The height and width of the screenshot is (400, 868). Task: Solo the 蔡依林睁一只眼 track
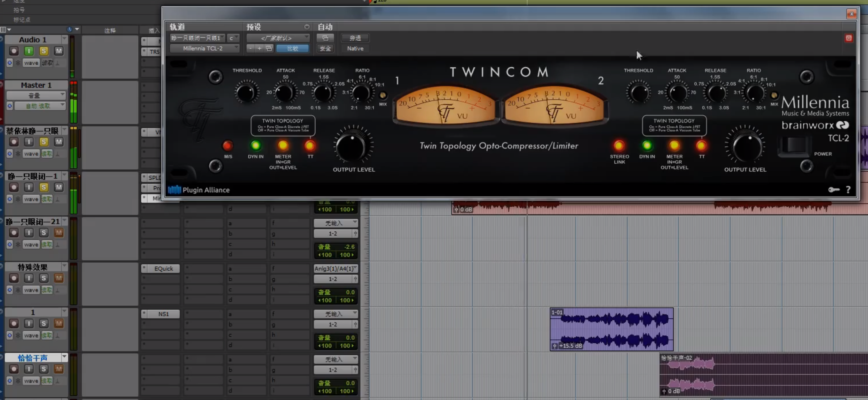coord(44,142)
